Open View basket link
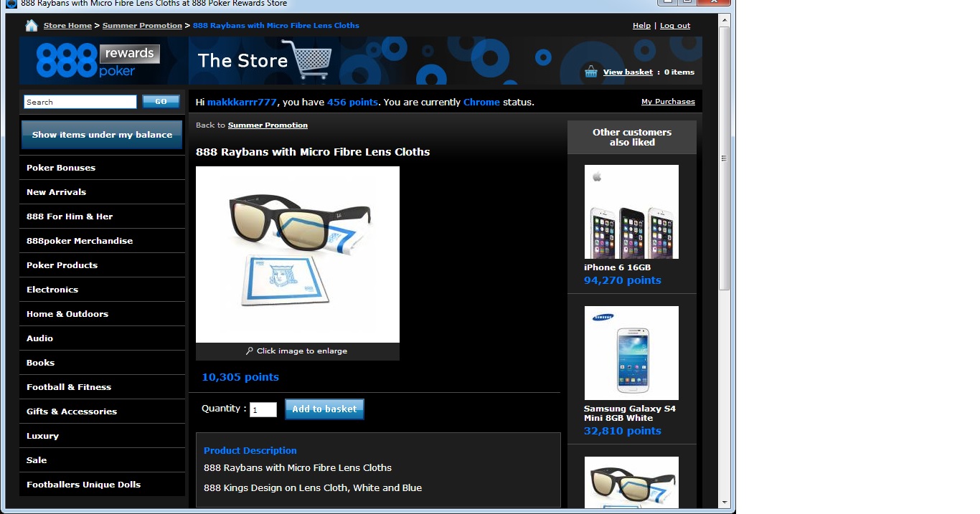 tap(628, 72)
